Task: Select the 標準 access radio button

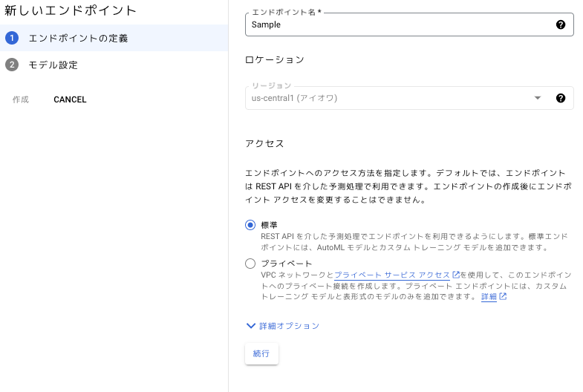Action: (250, 225)
